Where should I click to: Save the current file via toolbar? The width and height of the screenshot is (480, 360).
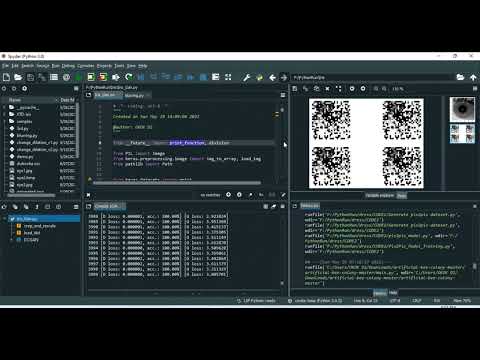click(30, 77)
